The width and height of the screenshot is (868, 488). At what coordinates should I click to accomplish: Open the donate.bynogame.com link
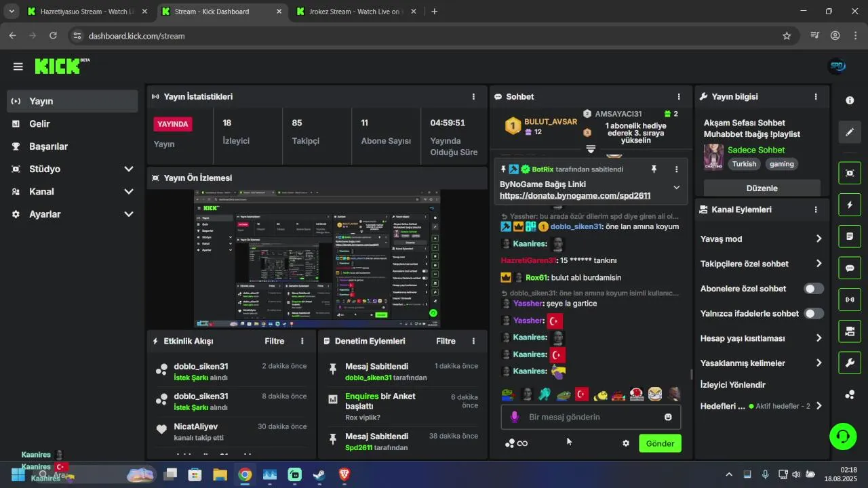pos(575,196)
